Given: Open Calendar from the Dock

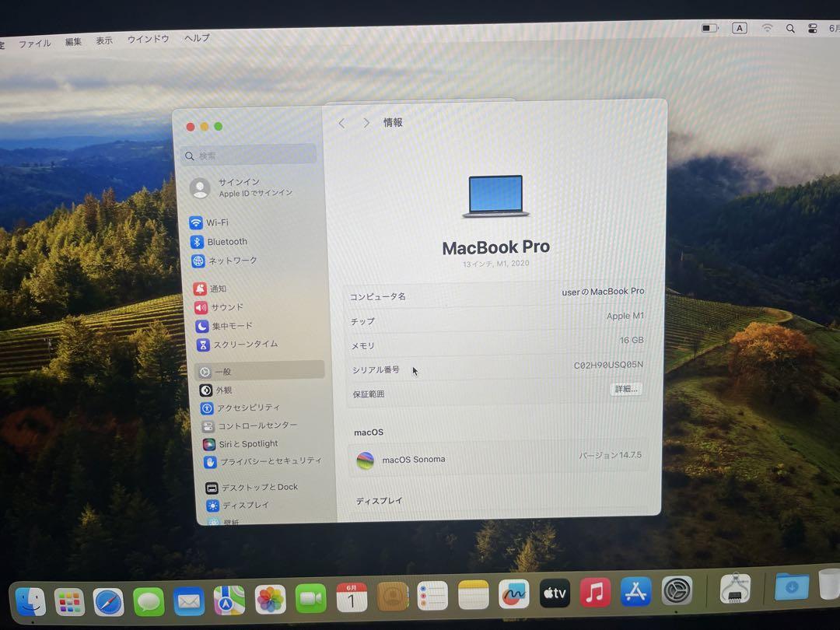Looking at the screenshot, I should 352,597.
